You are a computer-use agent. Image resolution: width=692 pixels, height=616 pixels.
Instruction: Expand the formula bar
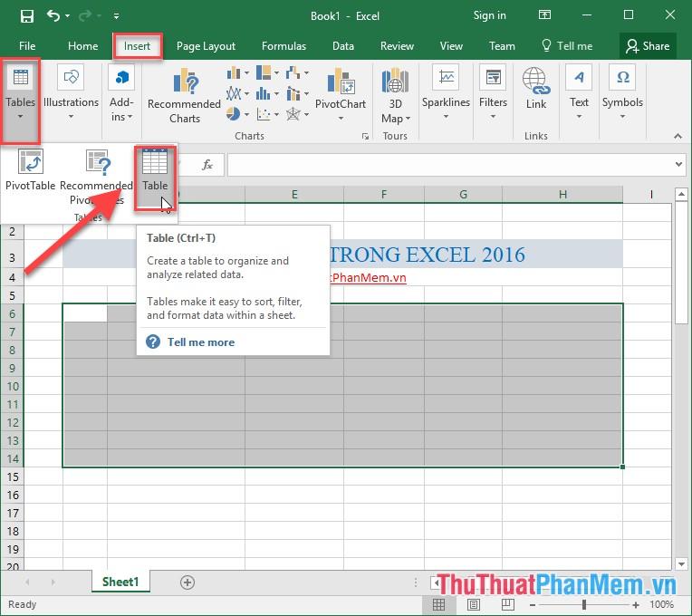click(678, 165)
